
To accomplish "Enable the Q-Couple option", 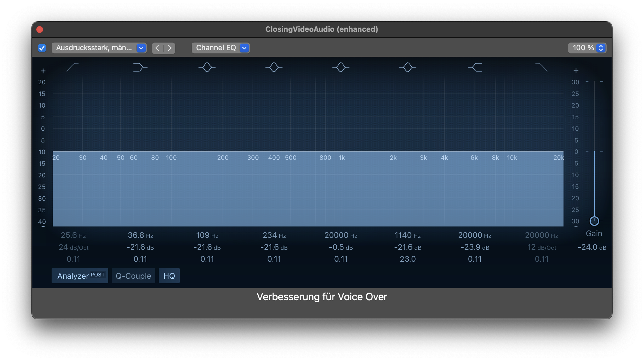I will [134, 276].
